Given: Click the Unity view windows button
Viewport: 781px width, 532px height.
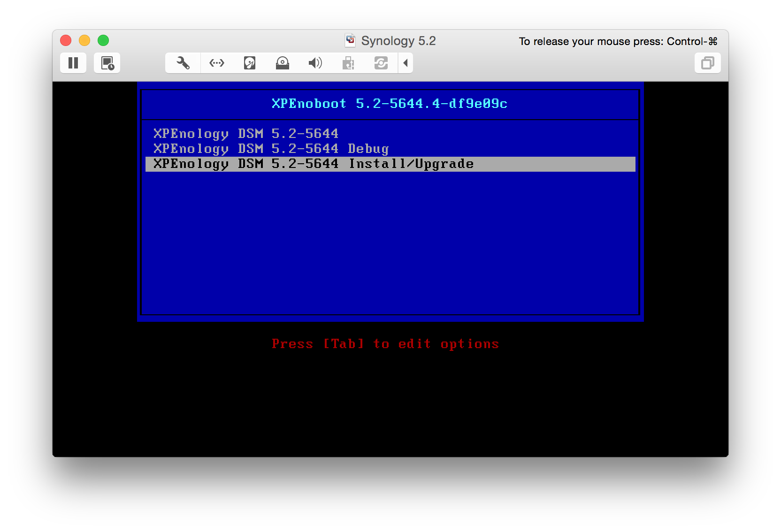Looking at the screenshot, I should pos(708,63).
